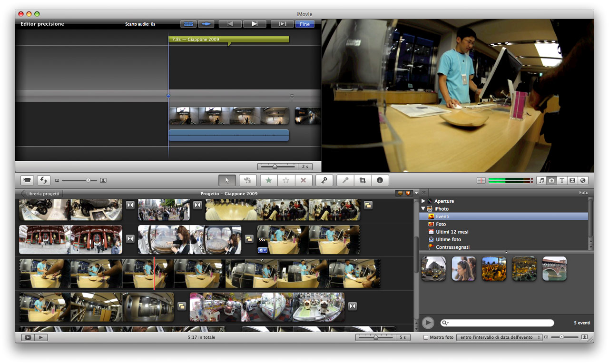Click the edit tool next to the arrow

[247, 180]
